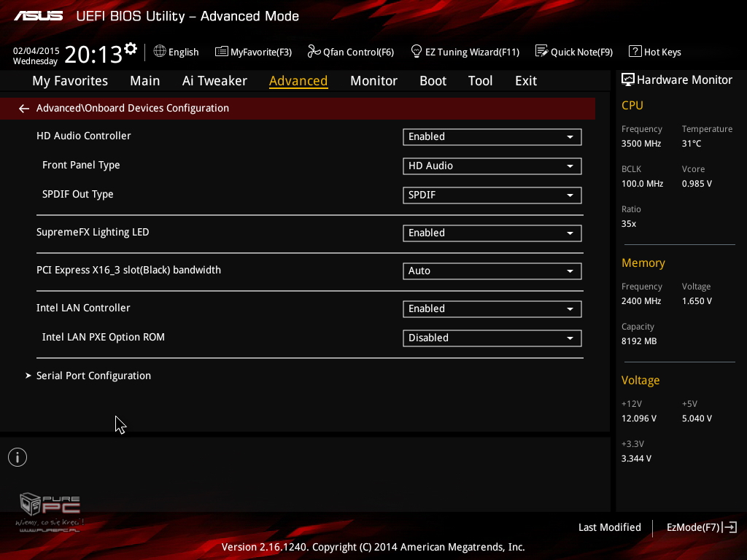
Task: Click the memory capacity value 8192 MB
Action: pyautogui.click(x=639, y=341)
